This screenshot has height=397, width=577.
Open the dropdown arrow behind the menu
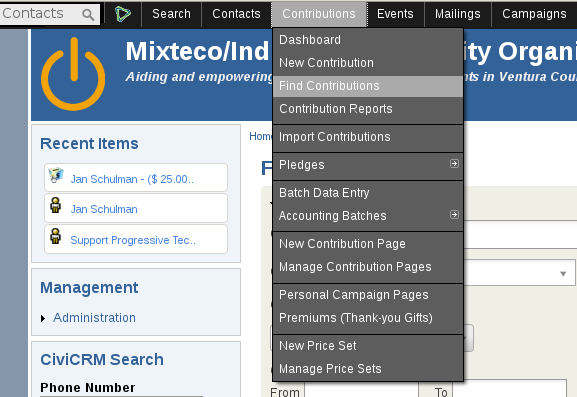[563, 274]
